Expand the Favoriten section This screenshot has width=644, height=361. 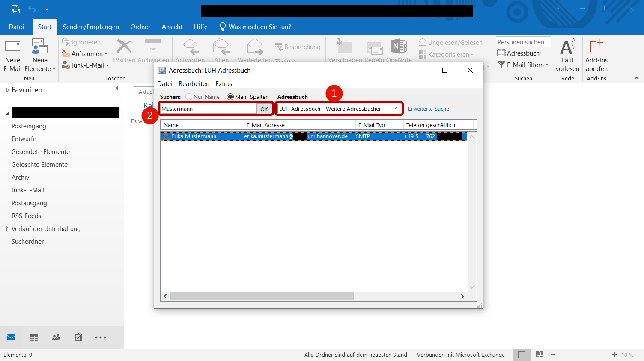coord(7,90)
